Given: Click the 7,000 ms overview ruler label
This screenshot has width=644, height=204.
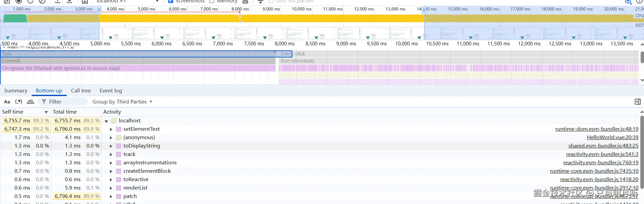Looking at the screenshot, I should 209,9.
